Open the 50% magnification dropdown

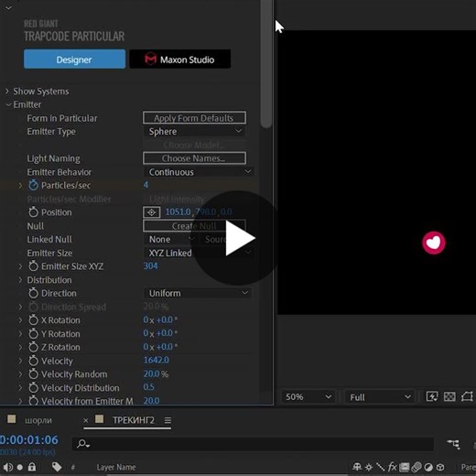pos(308,397)
